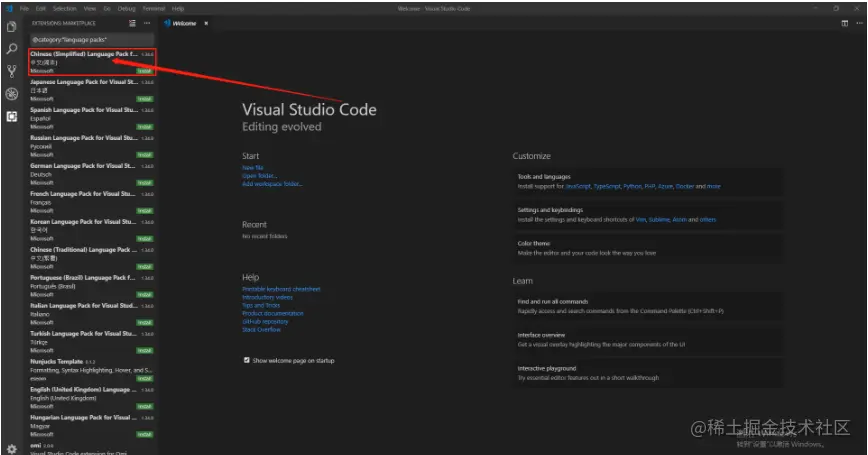Click the Open folder link
This screenshot has height=455, width=868.
(x=259, y=176)
